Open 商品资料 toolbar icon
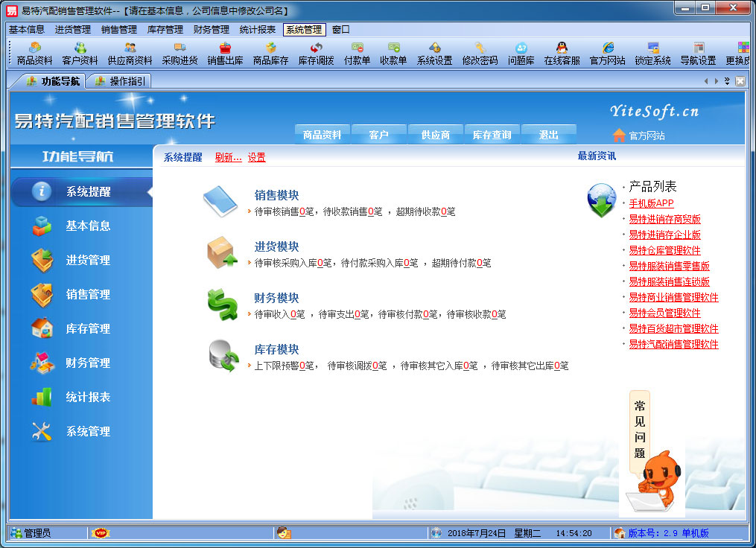Viewport: 756px width, 548px height. 34,54
